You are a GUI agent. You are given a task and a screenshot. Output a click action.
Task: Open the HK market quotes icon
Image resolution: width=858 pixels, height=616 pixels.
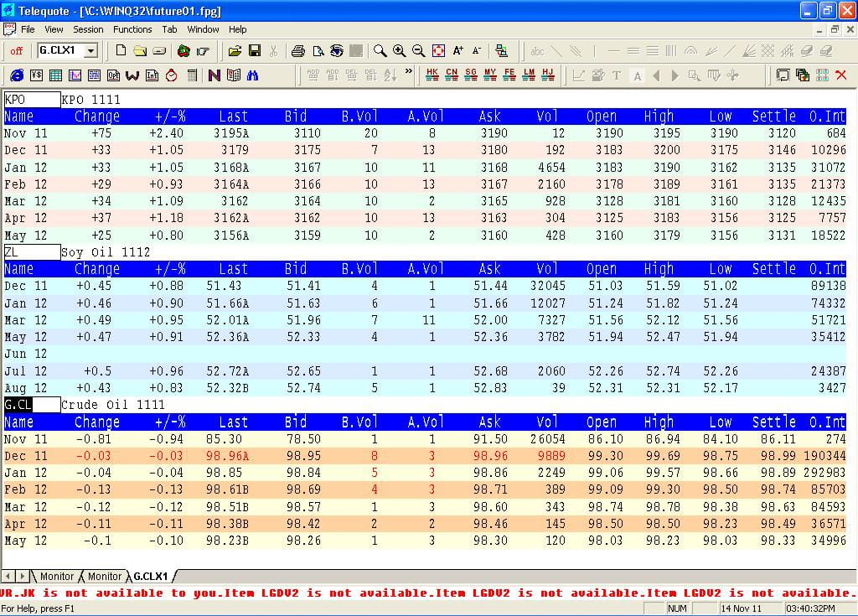pyautogui.click(x=432, y=75)
